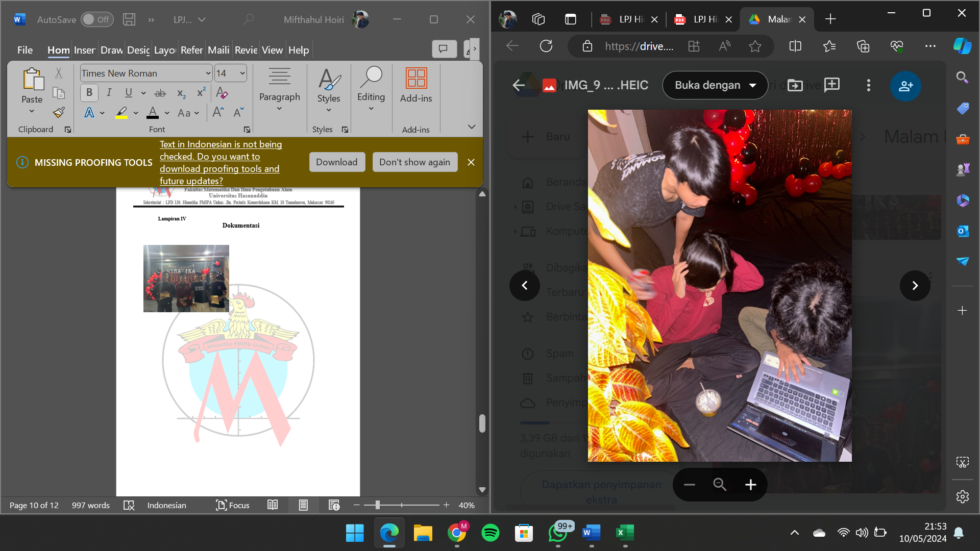Expand the Paragraph group dropdown

[279, 109]
